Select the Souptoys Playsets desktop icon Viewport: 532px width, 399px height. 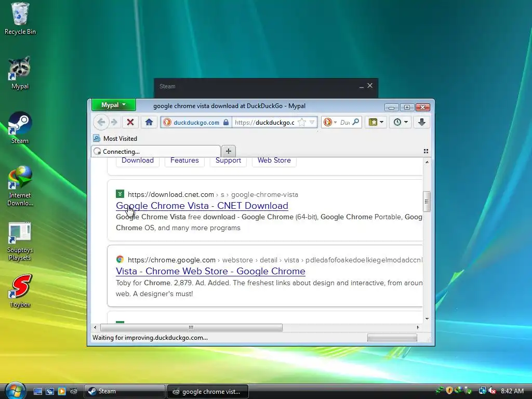pyautogui.click(x=20, y=241)
